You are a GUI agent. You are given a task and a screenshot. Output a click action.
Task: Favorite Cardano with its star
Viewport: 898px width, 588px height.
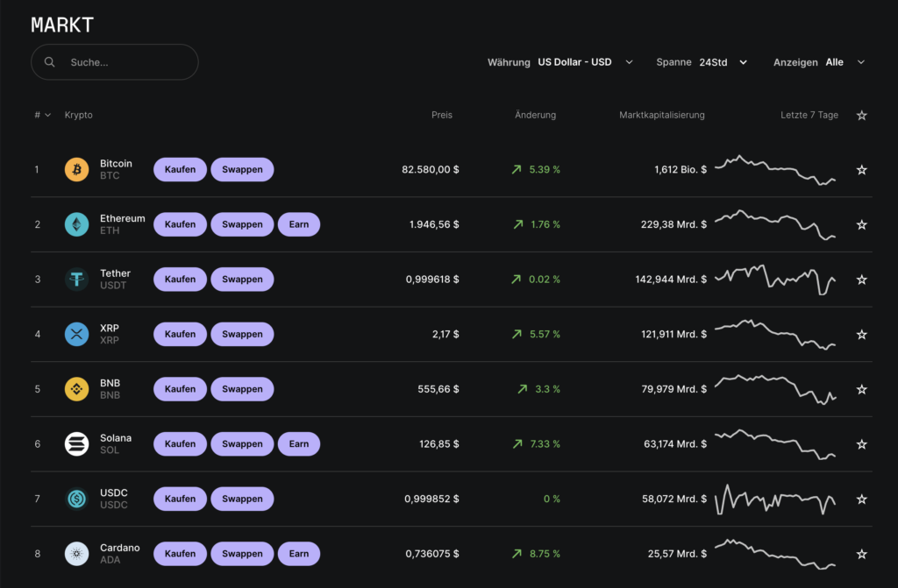pyautogui.click(x=861, y=554)
